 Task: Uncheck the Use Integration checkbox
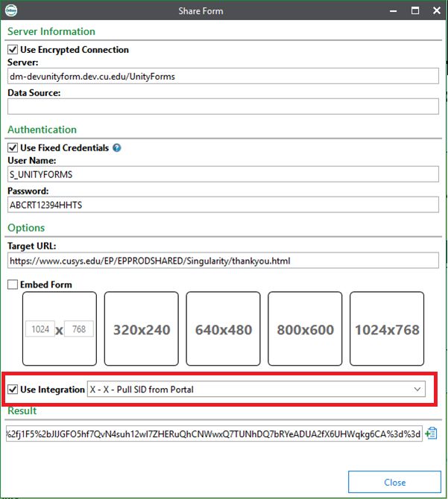click(13, 390)
